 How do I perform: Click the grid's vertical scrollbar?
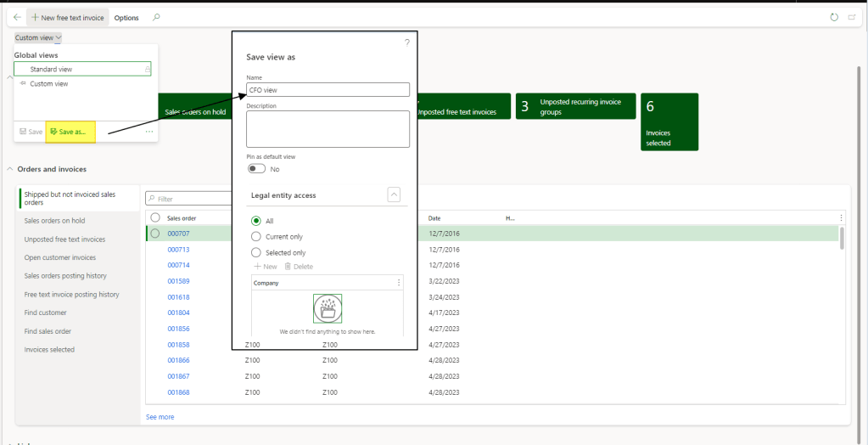(842, 239)
